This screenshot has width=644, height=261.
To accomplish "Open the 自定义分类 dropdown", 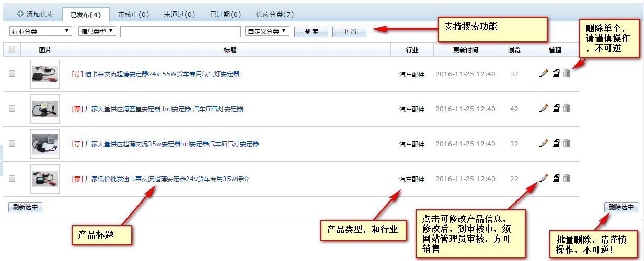I will 267,31.
